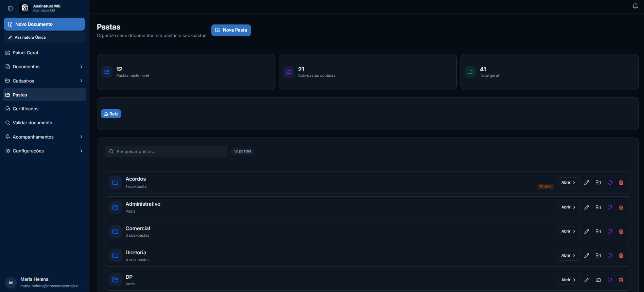Open the Administrativo folder with Abrir

(x=569, y=207)
